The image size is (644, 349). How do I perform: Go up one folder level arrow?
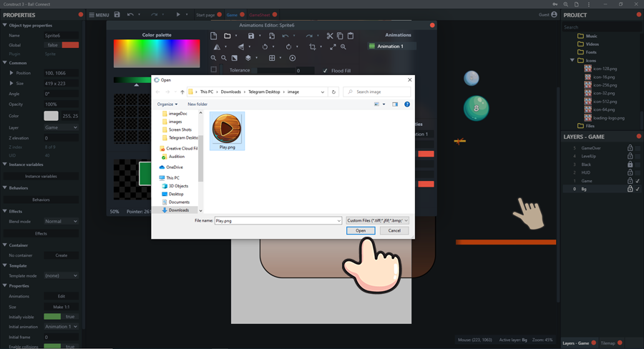click(181, 92)
